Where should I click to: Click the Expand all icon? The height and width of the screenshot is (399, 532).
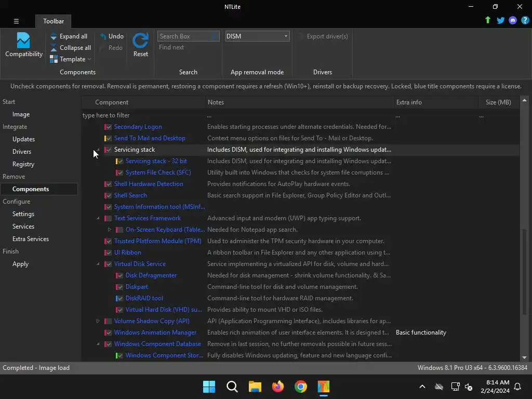(x=54, y=36)
